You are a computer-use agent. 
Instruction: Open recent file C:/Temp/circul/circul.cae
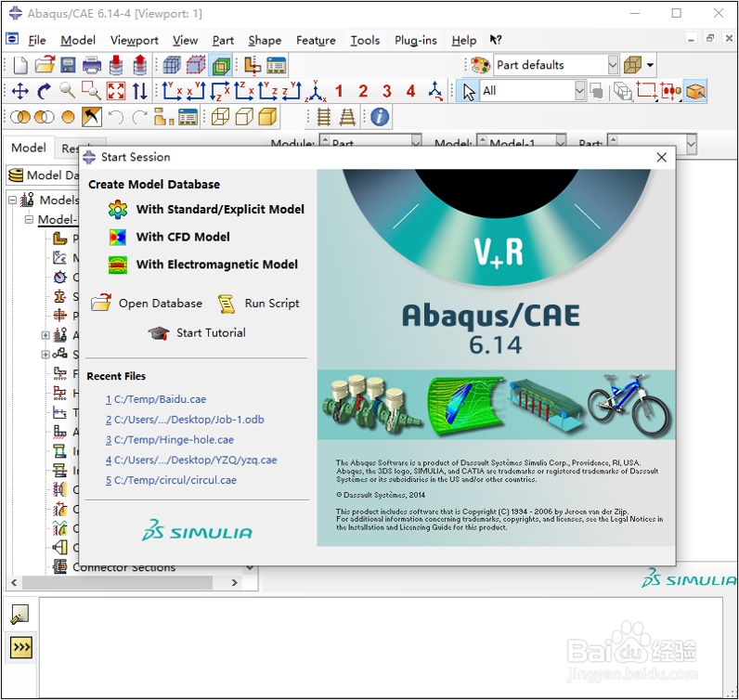pyautogui.click(x=171, y=480)
